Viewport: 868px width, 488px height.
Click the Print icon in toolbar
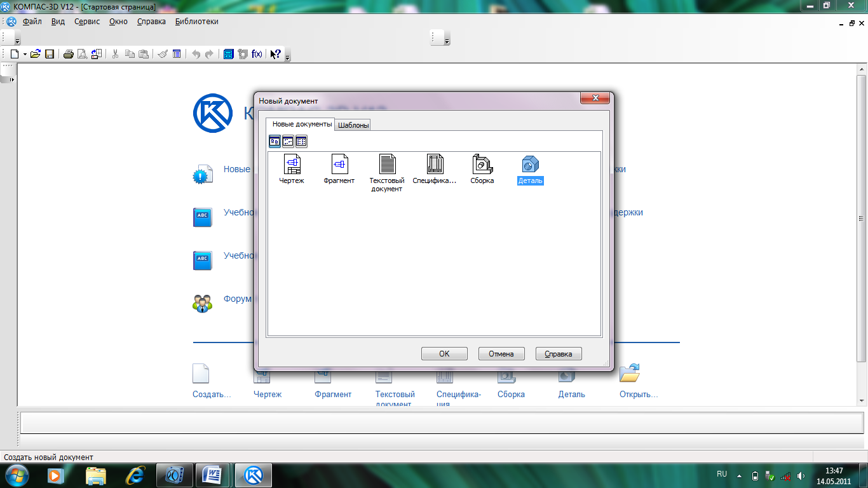pos(68,54)
